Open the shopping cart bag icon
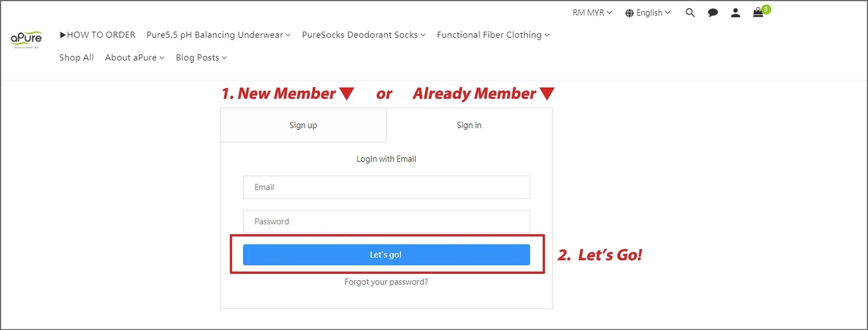 758,13
